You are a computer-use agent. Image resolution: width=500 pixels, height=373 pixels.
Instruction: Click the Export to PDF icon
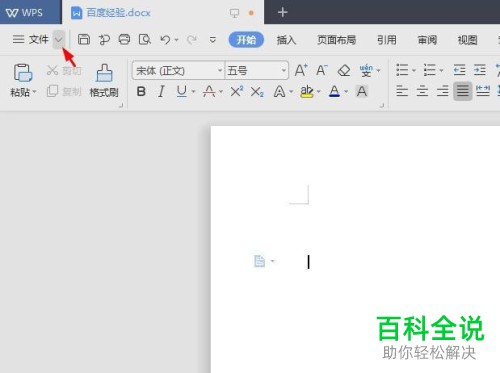104,40
